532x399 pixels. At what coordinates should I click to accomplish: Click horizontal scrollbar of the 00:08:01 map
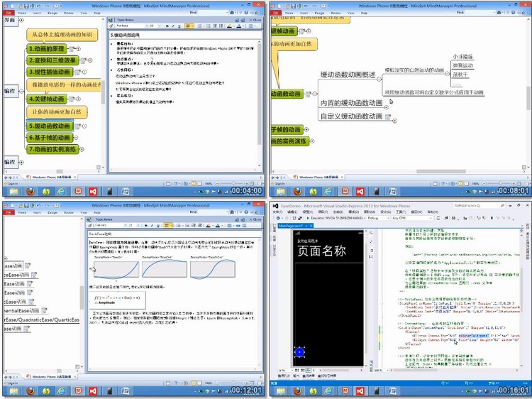point(441,172)
